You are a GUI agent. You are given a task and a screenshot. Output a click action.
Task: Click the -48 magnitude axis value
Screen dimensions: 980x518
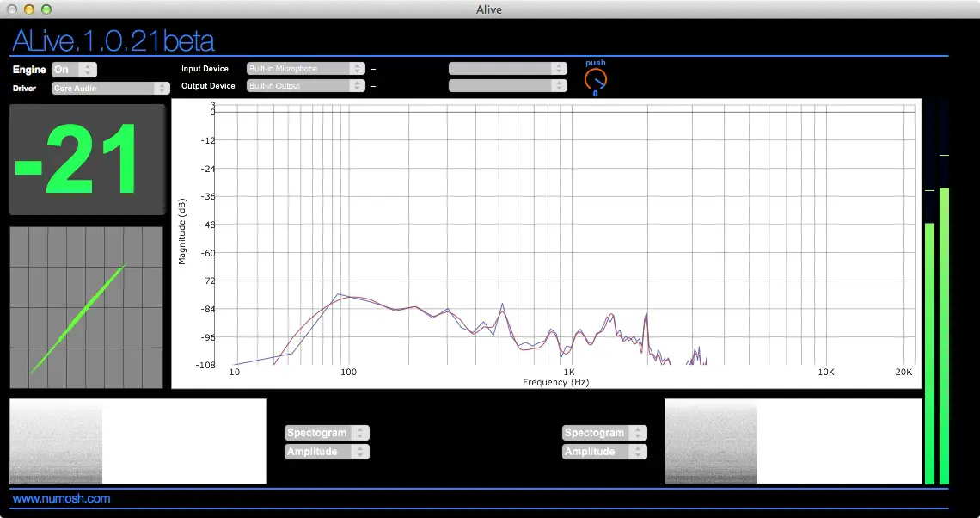pyautogui.click(x=207, y=225)
